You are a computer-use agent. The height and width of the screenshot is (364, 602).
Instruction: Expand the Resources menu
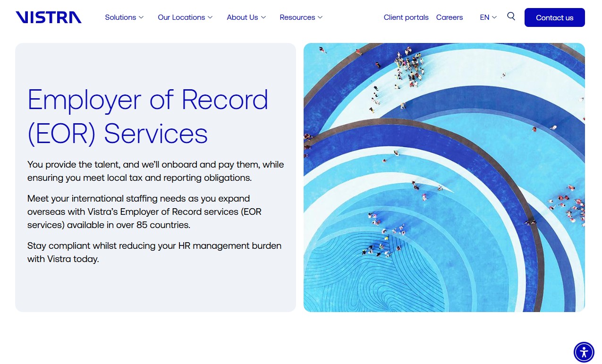[301, 17]
